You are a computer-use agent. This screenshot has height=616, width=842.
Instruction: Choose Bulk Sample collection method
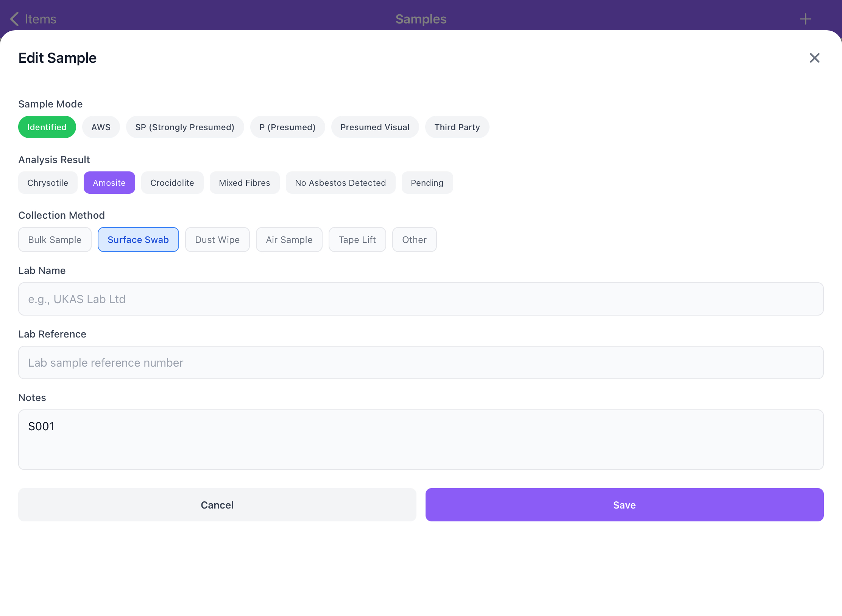click(x=55, y=240)
